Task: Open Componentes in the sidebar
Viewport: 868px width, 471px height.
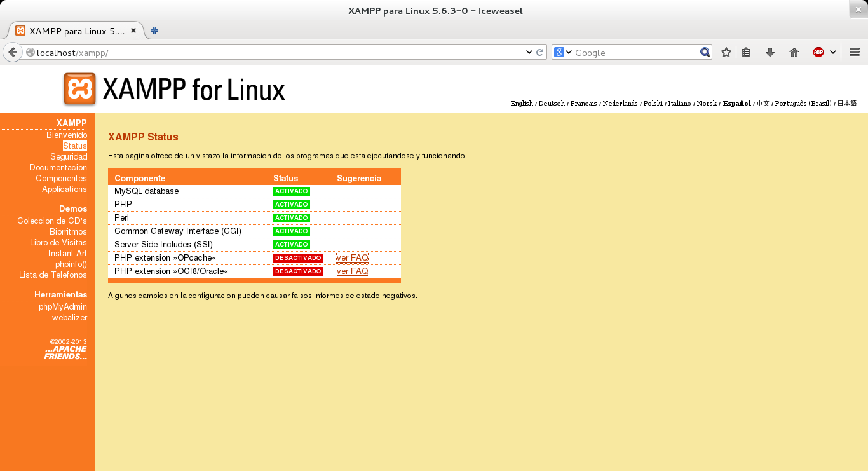Action: tap(61, 179)
